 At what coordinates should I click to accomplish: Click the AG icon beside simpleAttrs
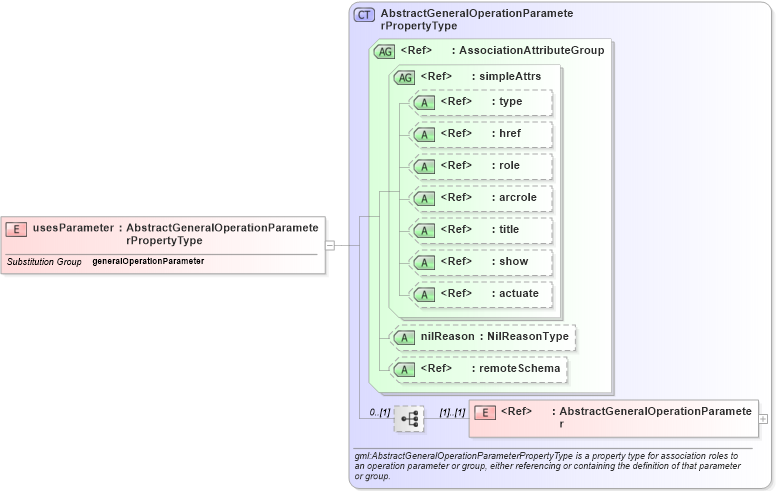(404, 78)
